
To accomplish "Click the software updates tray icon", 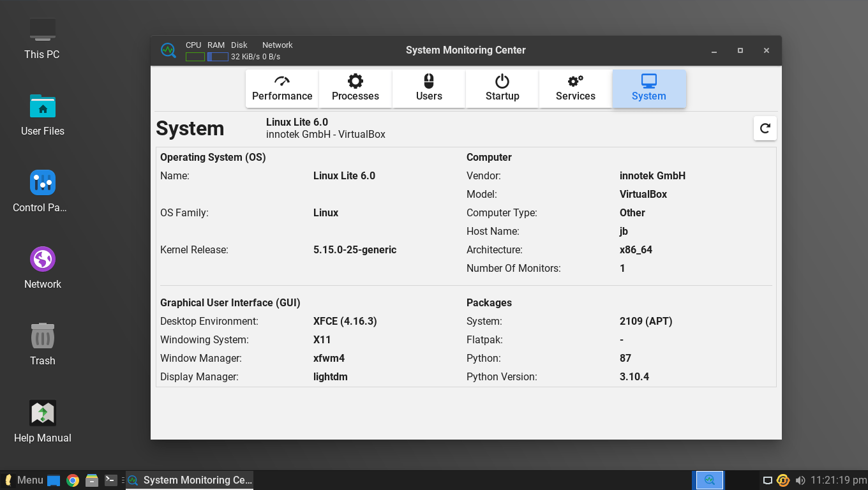I will (x=784, y=480).
